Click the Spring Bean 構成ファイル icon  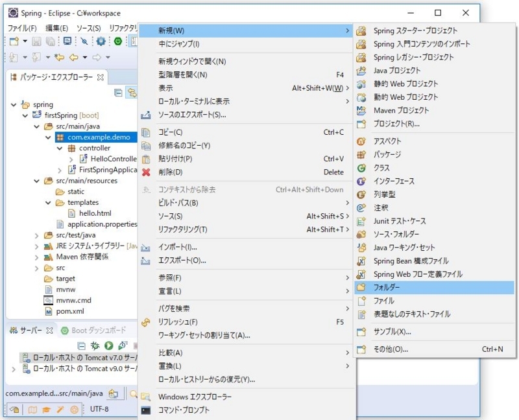coord(361,261)
